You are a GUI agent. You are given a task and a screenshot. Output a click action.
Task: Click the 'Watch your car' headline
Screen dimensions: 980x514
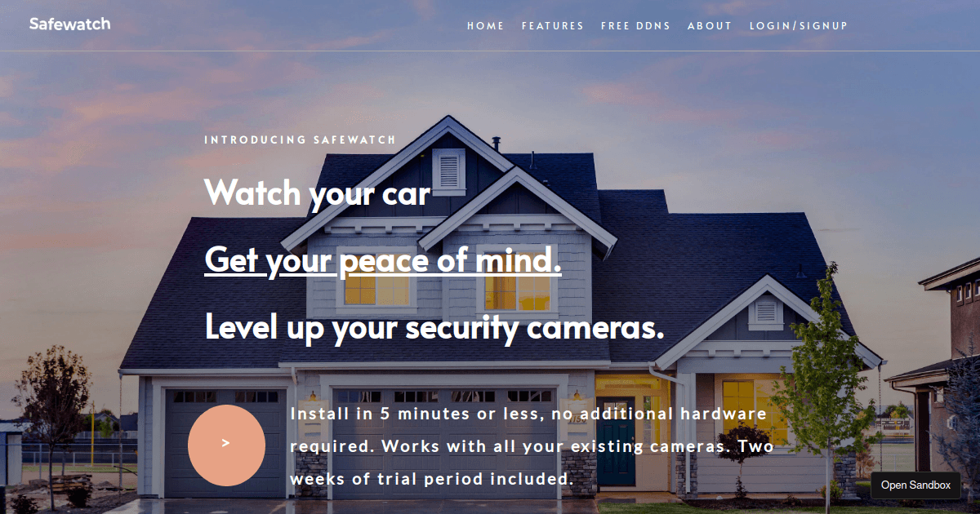[x=317, y=193]
